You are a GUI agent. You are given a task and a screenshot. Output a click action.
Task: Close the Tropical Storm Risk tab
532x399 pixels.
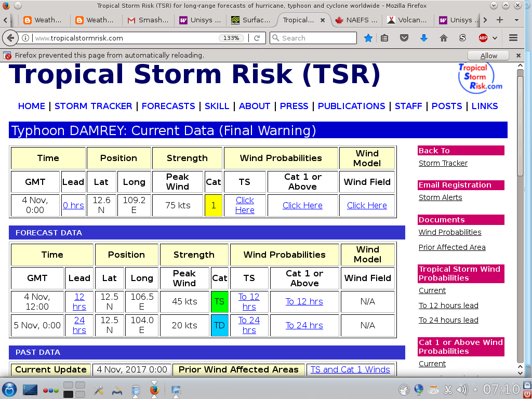tap(323, 20)
